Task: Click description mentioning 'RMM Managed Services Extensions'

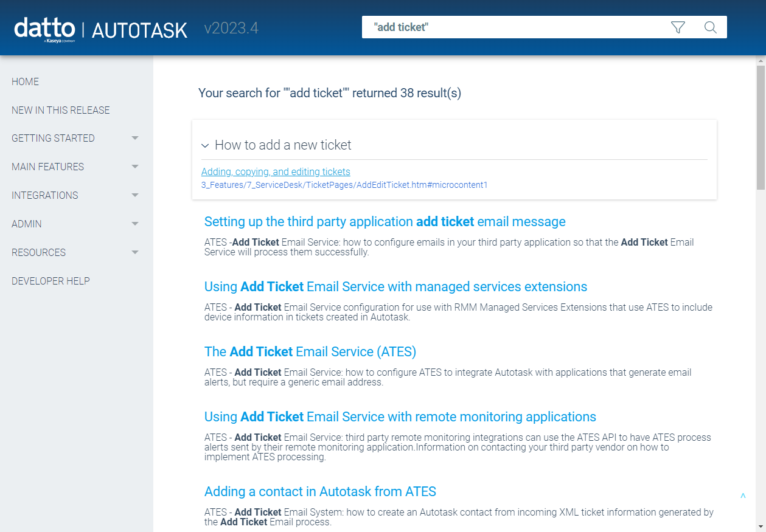Action: [x=458, y=312]
